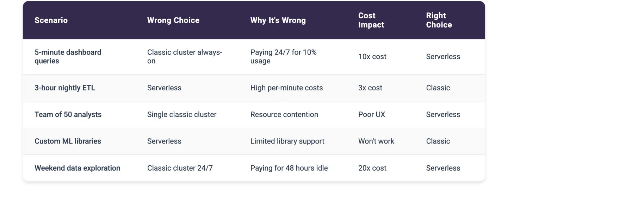Select the Team of 50 analysts cell

click(68, 115)
